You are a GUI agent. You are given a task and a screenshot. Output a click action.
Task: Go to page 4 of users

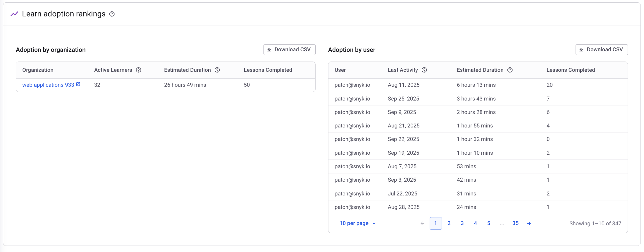[476, 223]
